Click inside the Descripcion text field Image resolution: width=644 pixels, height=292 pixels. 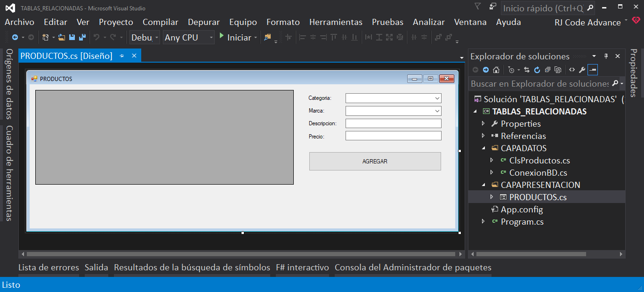click(393, 123)
